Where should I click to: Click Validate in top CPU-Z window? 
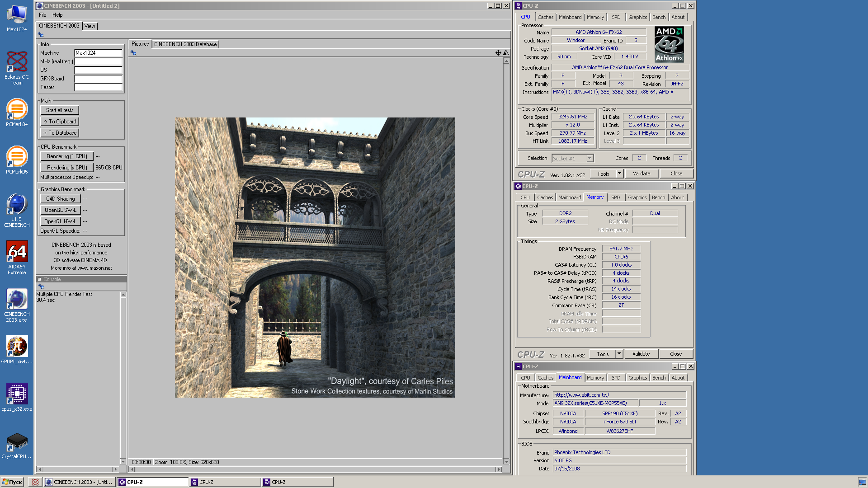(642, 174)
